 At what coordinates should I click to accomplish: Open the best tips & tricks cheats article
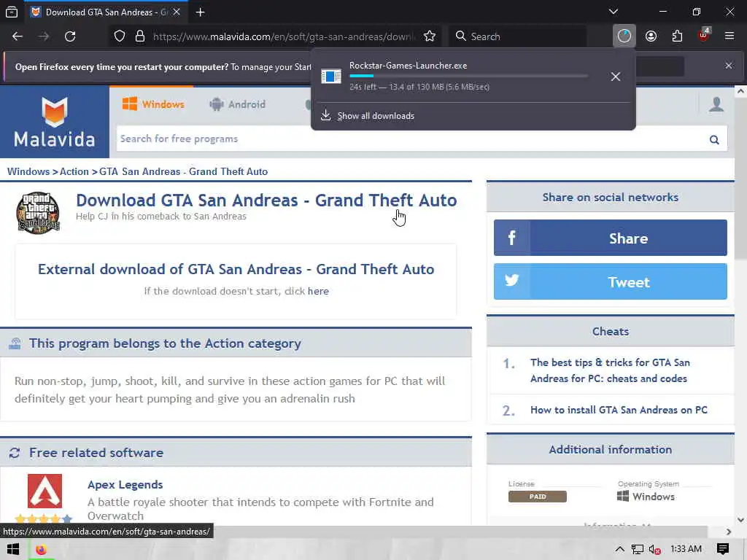point(610,370)
